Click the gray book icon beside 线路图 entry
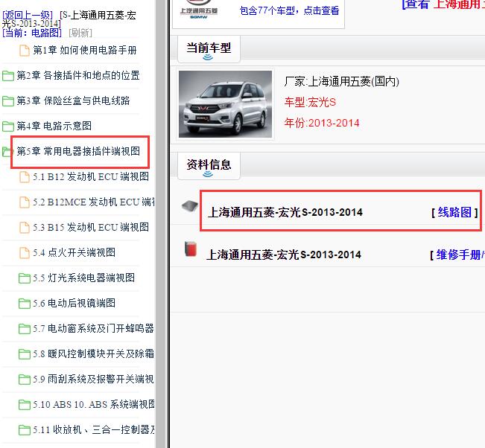Viewport: 485px width, 448px height. pos(190,206)
